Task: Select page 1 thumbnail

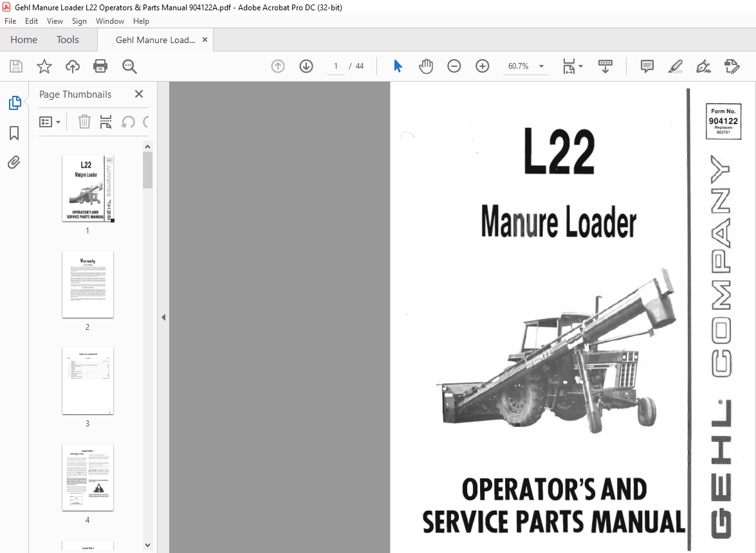Action: point(88,188)
